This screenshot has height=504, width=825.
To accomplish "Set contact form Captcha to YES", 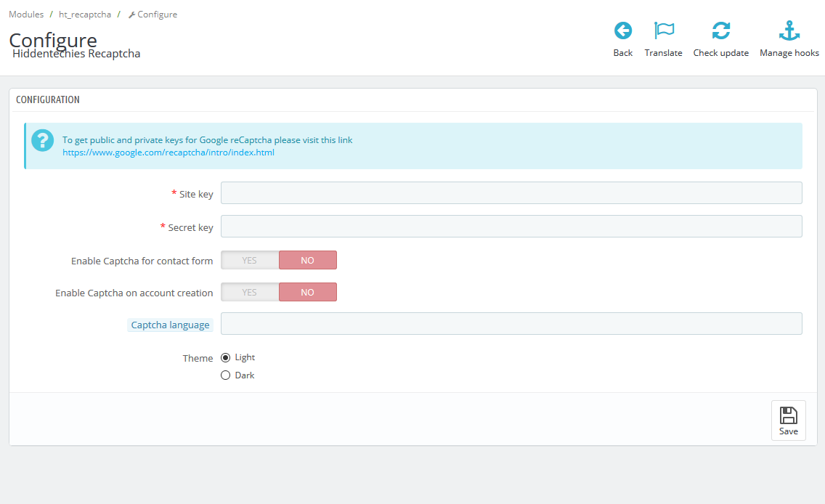I will (x=250, y=260).
